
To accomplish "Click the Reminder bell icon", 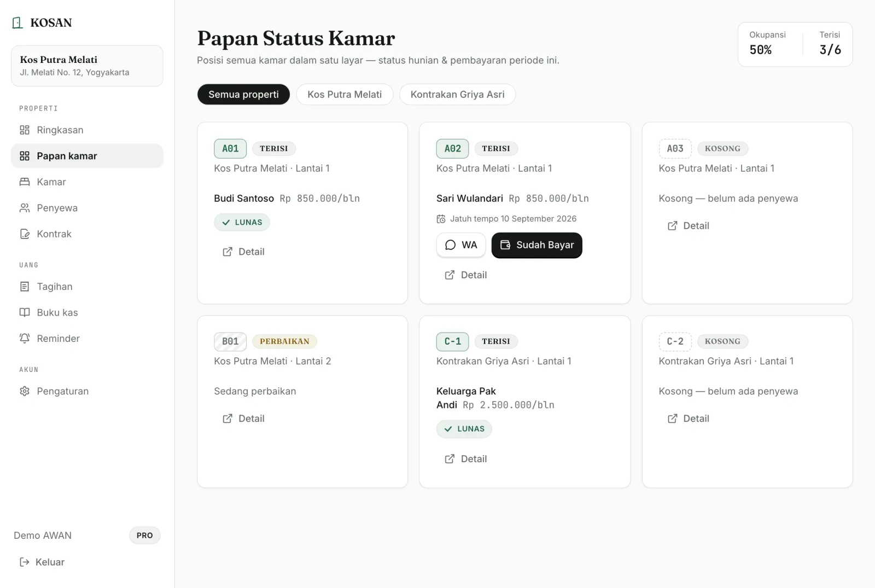I will (x=25, y=339).
